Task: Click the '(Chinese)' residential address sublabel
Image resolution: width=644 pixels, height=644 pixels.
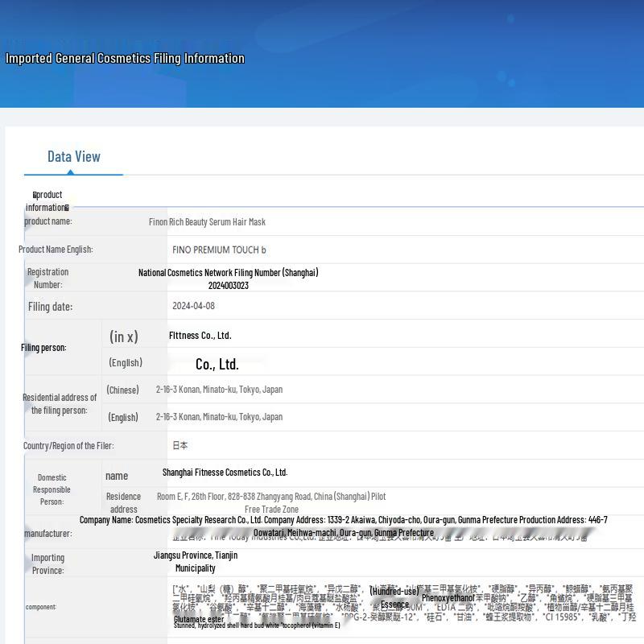Action: 123,390
